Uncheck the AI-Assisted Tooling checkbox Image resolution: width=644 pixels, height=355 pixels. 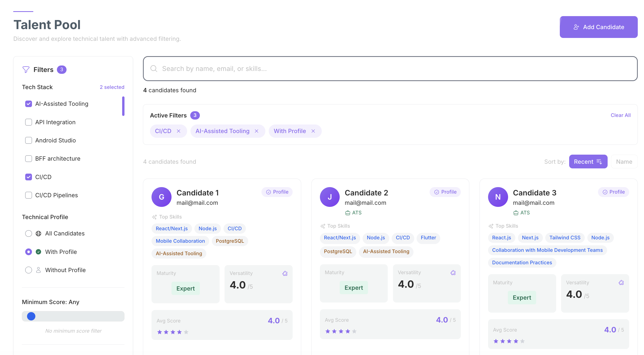point(29,104)
